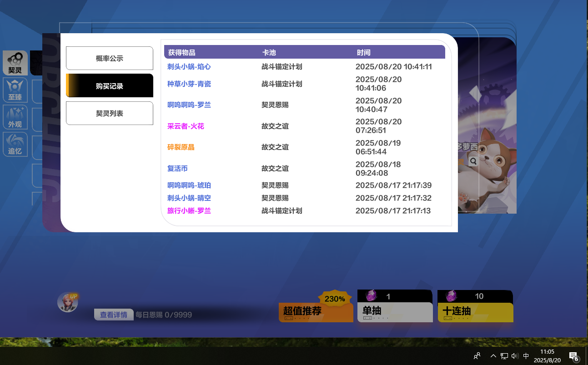This screenshot has height=365, width=588.
Task: Select the 契灵列表 tab
Action: coord(110,113)
